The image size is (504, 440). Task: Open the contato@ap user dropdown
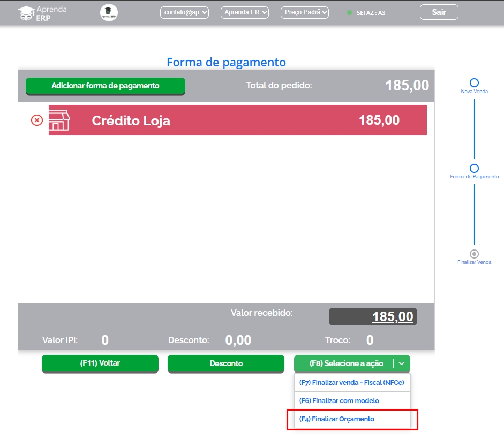(184, 13)
